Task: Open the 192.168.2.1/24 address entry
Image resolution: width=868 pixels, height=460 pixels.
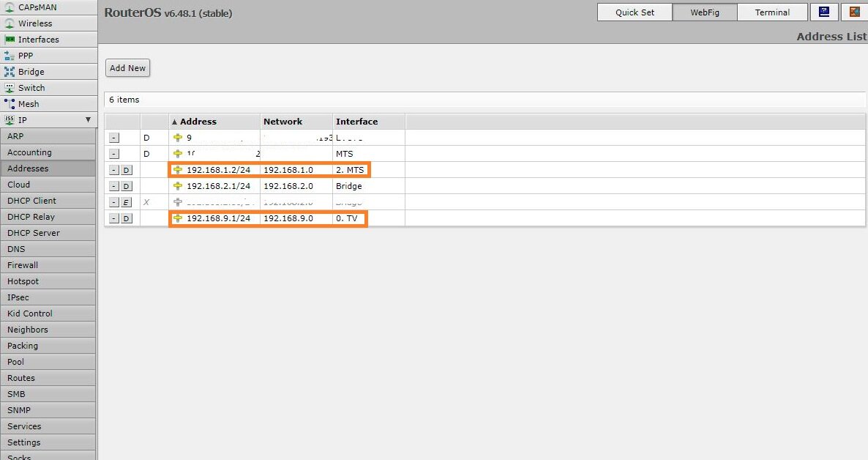Action: (218, 185)
